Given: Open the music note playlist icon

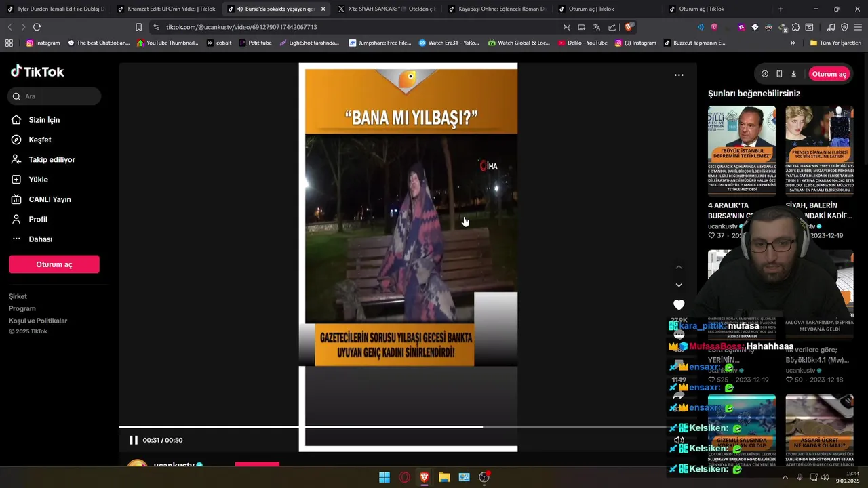Looking at the screenshot, I should point(831,27).
